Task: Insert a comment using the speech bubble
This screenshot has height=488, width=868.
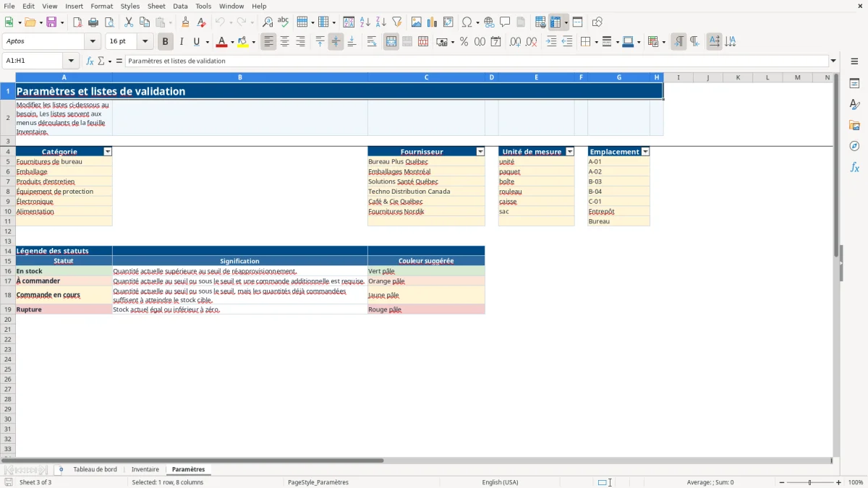Action: coord(505,22)
